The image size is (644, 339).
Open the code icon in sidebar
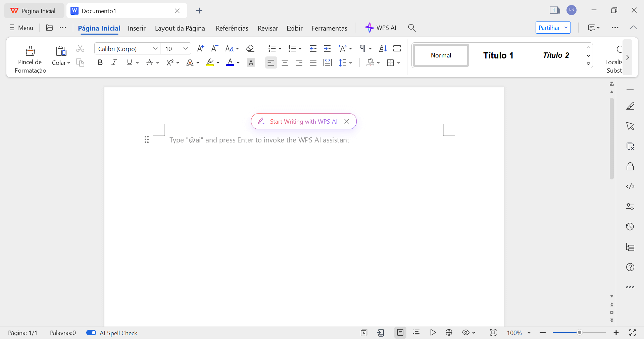point(630,186)
